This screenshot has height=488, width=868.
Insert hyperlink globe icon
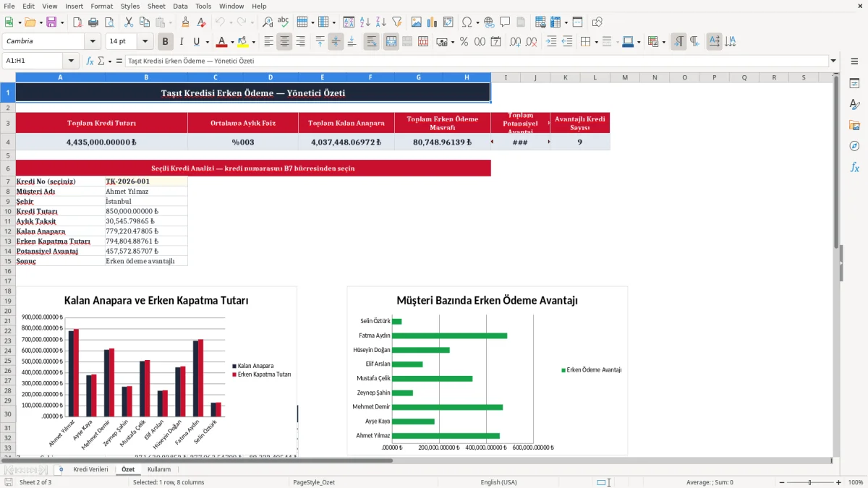[489, 22]
